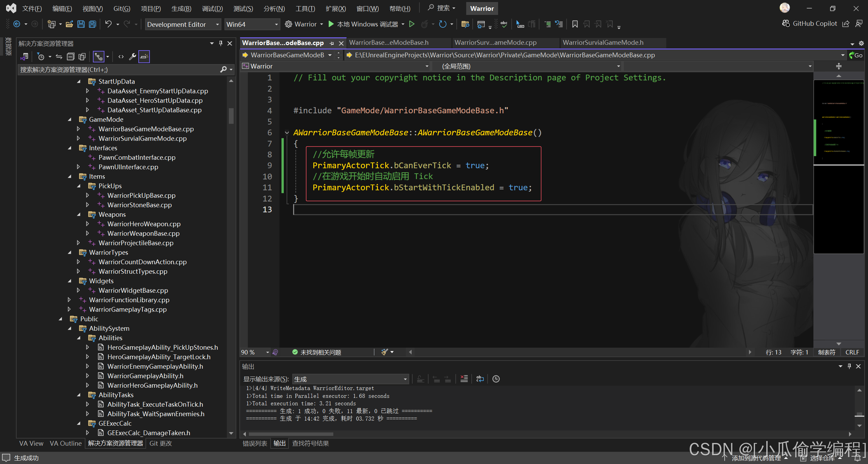This screenshot has width=868, height=464.
Task: Open the 错误列表 panel tab
Action: [x=255, y=443]
